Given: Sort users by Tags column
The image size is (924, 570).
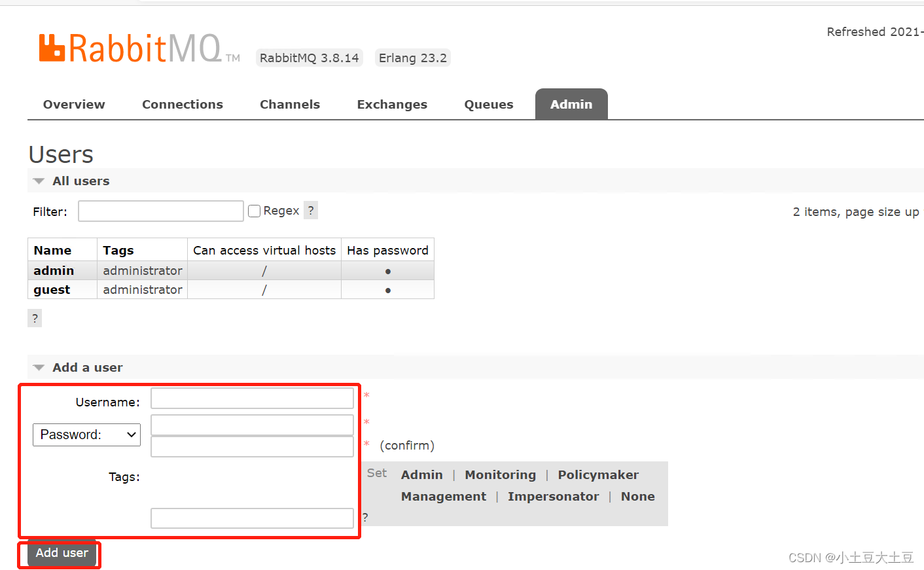Looking at the screenshot, I should click(x=118, y=250).
